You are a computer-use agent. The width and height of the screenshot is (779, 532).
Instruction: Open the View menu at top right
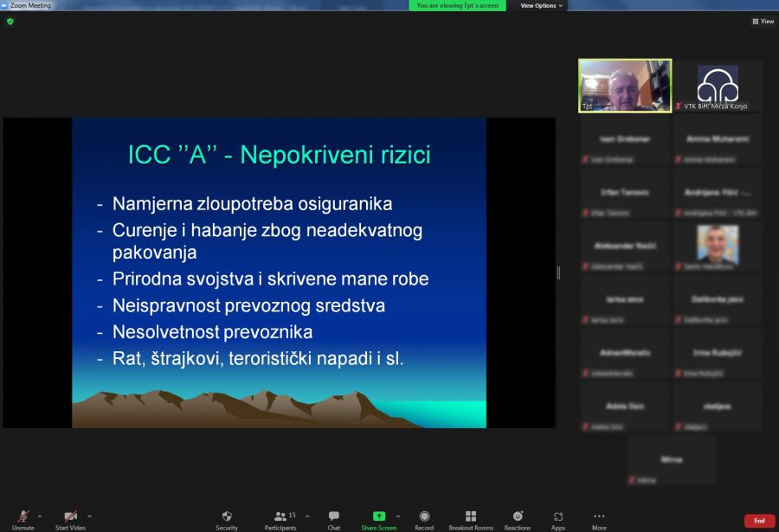tap(761, 21)
